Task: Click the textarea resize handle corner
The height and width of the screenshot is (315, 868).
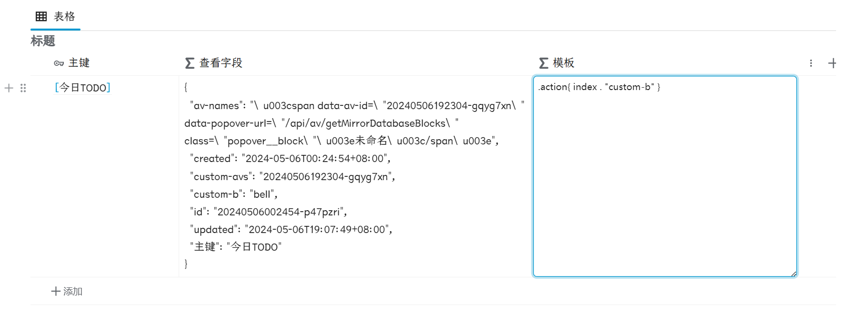Action: [794, 274]
